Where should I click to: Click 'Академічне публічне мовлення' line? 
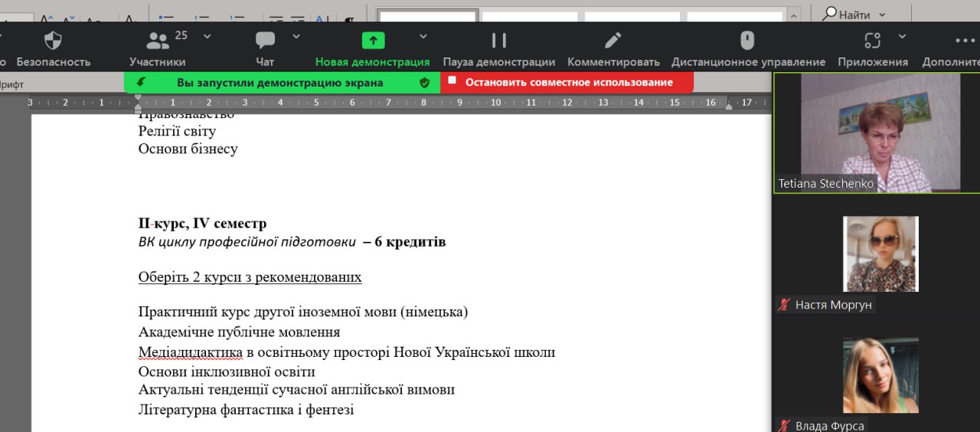click(x=239, y=332)
